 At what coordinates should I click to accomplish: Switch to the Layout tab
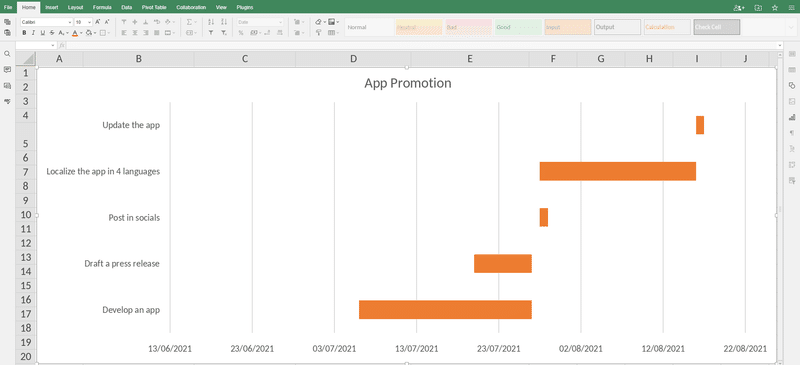click(x=76, y=8)
